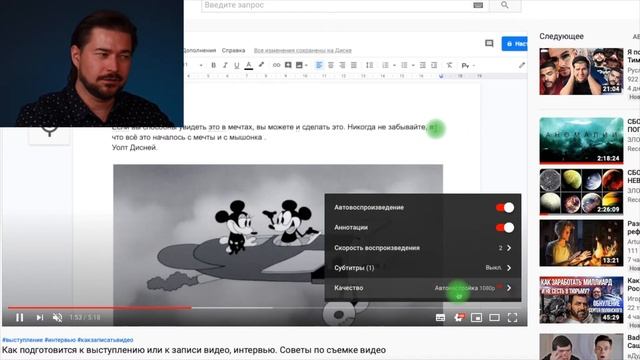Click the Docs horizontal ruler
640x360 pixels.
pos(335,76)
